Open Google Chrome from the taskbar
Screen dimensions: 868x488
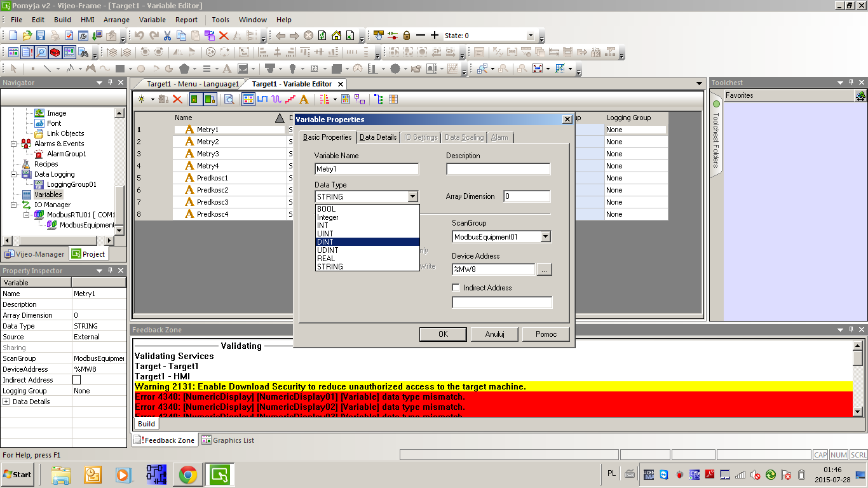pos(187,474)
